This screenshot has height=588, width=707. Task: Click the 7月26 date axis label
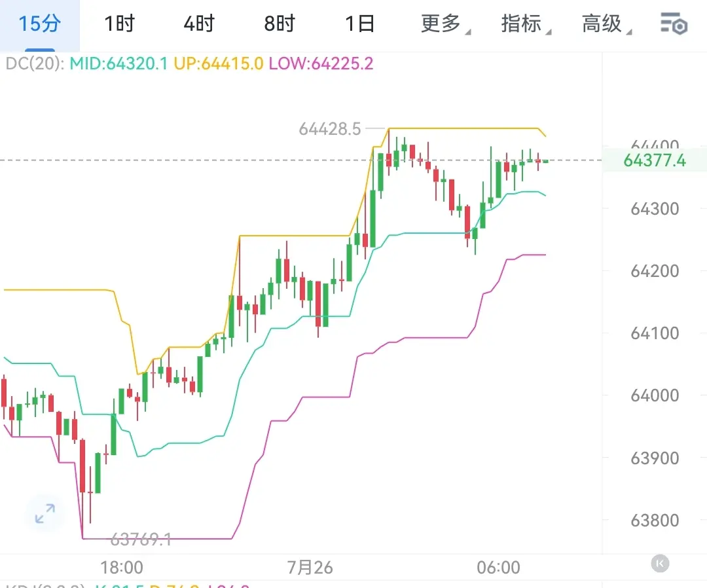pos(310,567)
